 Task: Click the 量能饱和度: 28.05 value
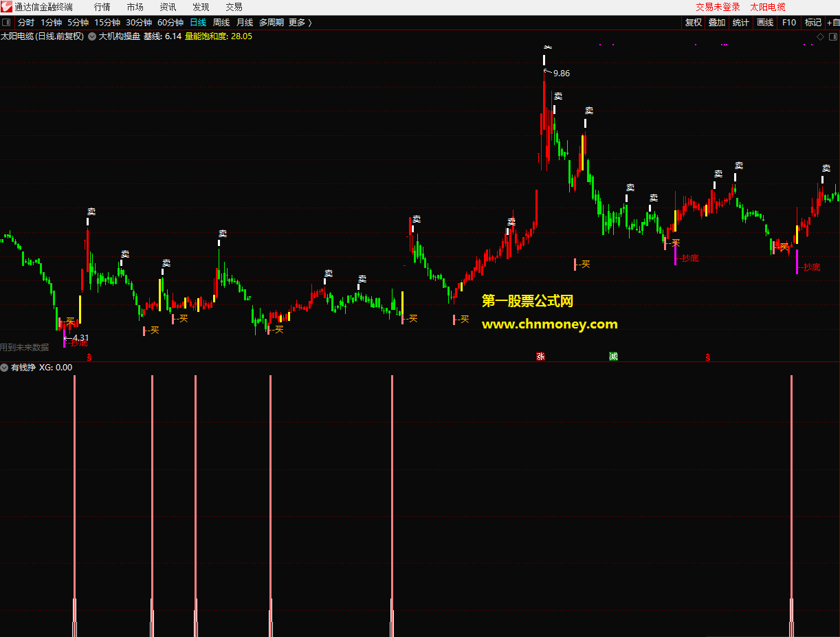pos(219,36)
